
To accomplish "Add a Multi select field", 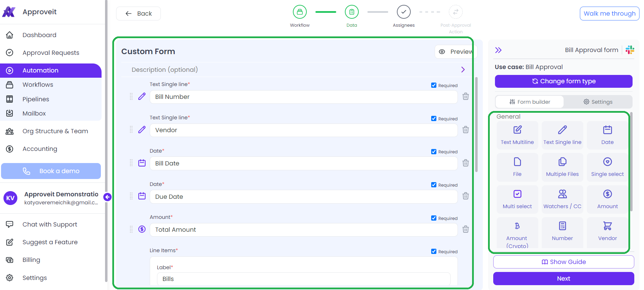I will click(x=517, y=199).
